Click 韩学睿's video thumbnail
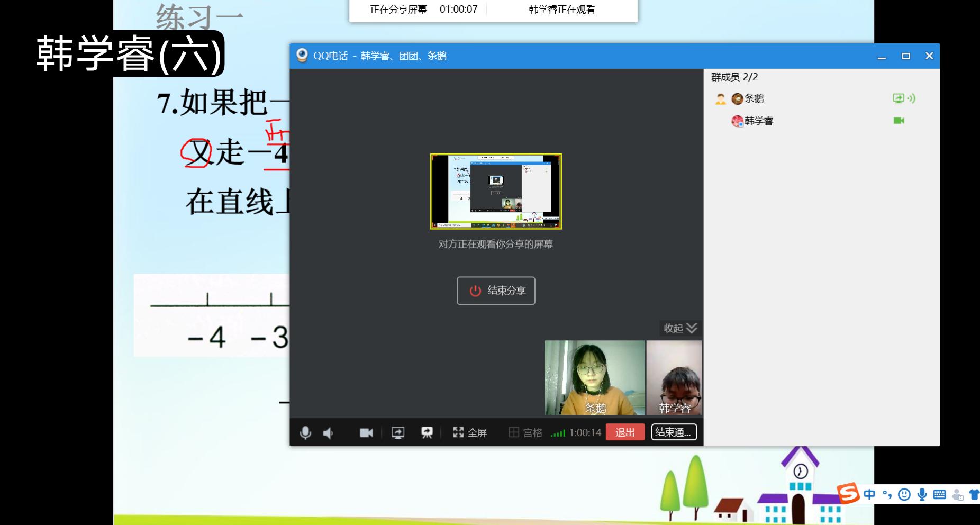 click(674, 377)
